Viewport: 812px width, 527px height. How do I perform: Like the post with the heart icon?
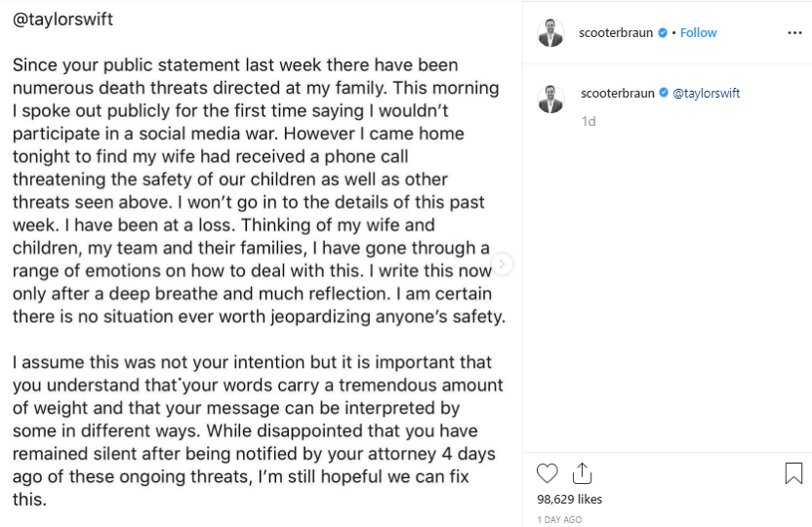pos(547,473)
